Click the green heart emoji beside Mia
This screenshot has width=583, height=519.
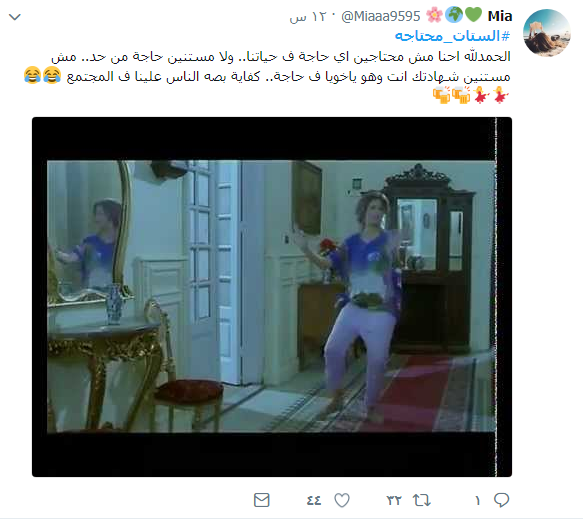point(473,15)
